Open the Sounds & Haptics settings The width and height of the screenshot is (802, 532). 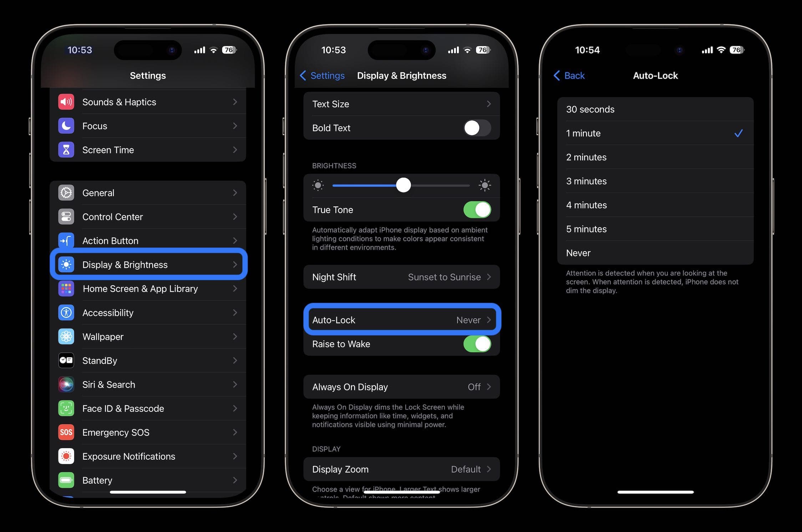(x=147, y=101)
